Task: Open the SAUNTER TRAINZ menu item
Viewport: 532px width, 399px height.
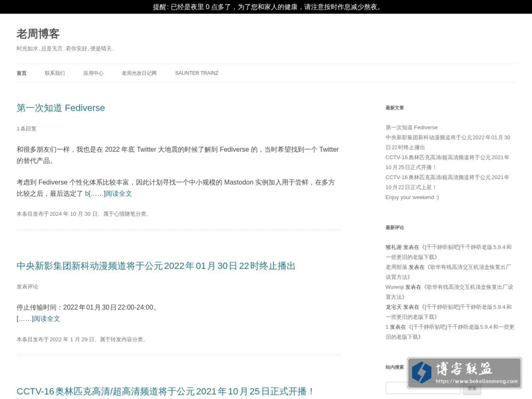Action: [197, 73]
